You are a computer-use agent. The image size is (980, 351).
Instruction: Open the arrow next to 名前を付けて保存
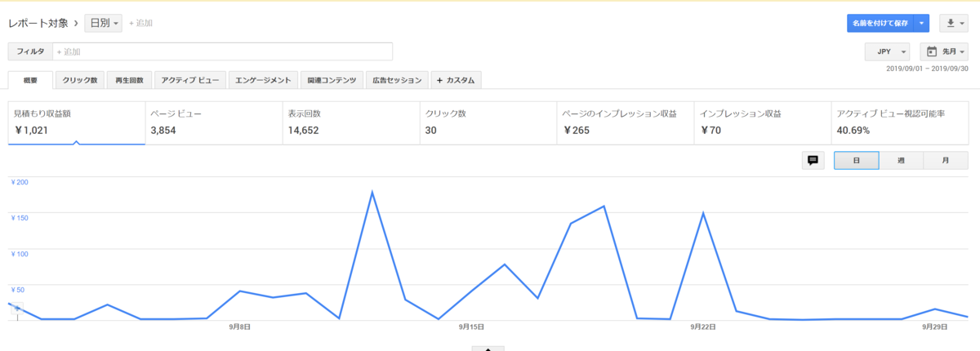(x=921, y=24)
